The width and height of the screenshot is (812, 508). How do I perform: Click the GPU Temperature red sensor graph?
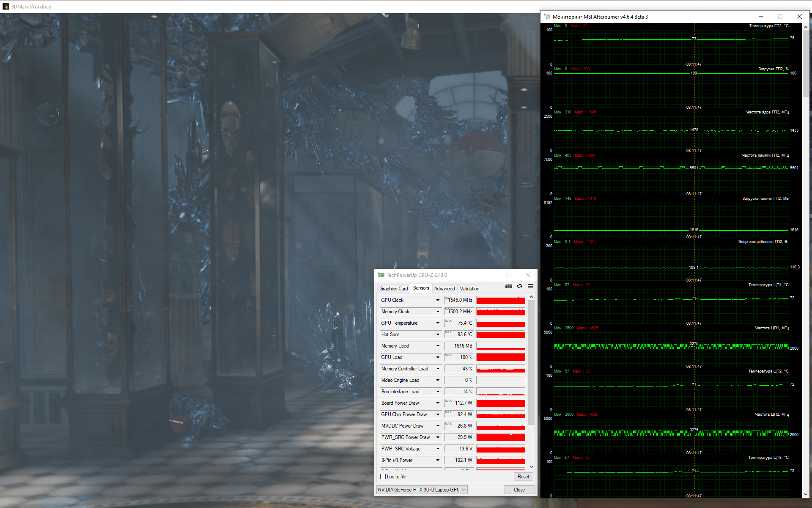coord(501,323)
